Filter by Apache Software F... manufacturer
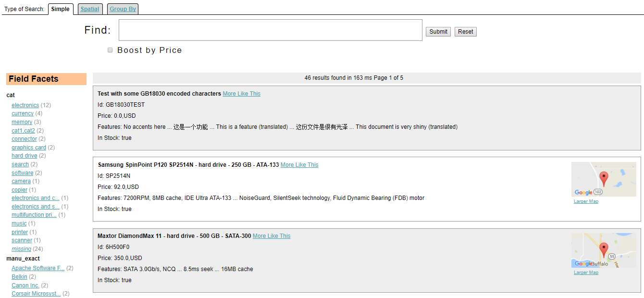644x298 pixels. 38,268
